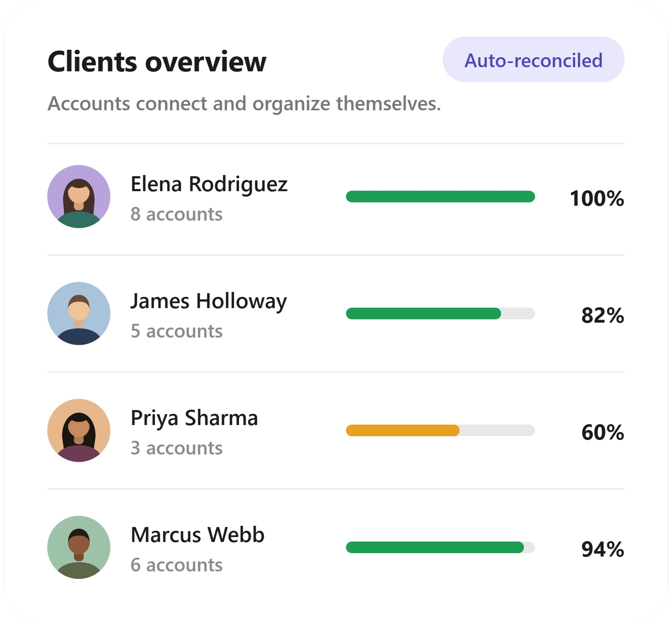The height and width of the screenshot is (622, 672).
Task: Click Marcus Webb's 94% progress bar
Action: (x=441, y=547)
